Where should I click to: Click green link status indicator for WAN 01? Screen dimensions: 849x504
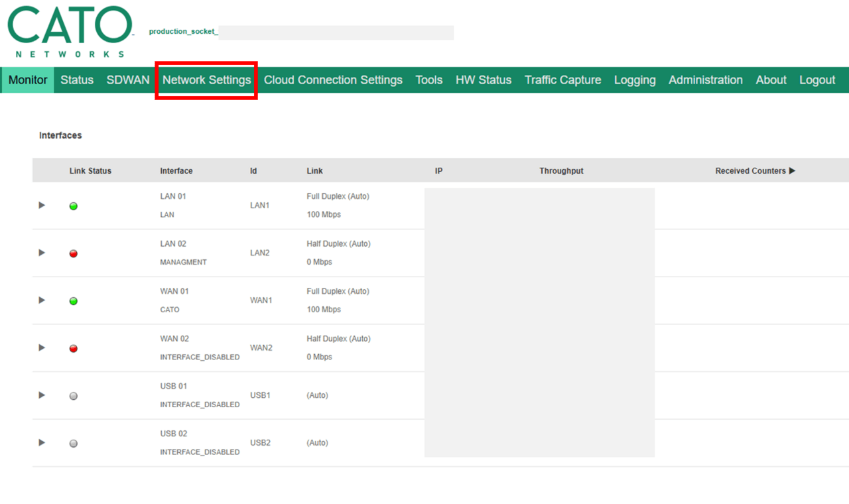(x=74, y=301)
